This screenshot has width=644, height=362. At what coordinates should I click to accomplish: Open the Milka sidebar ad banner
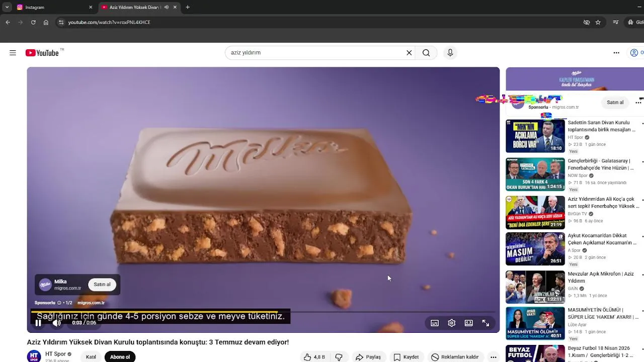pos(575,79)
